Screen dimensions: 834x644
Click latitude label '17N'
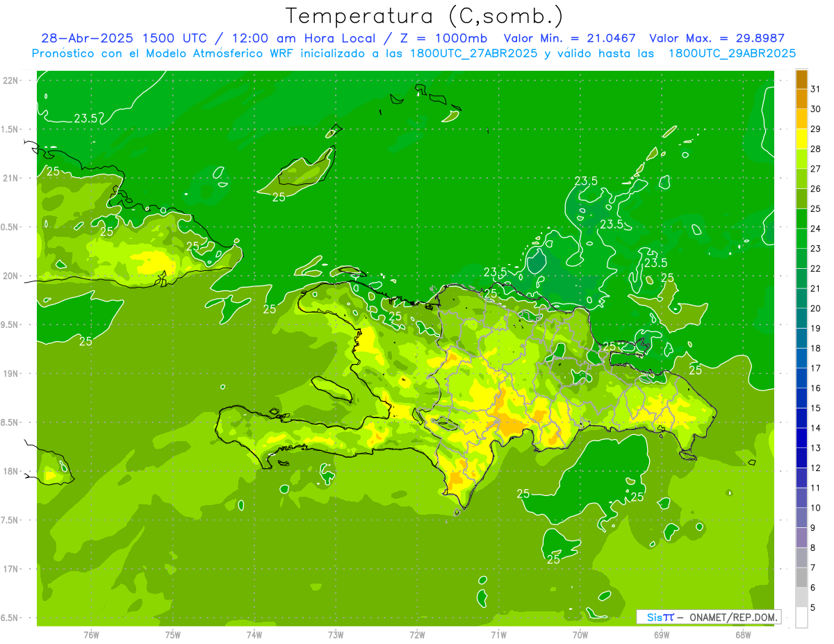pyautogui.click(x=12, y=569)
